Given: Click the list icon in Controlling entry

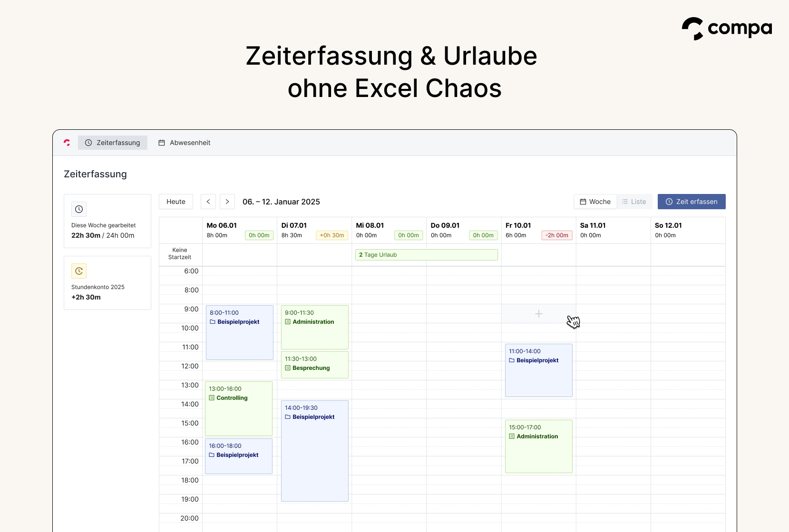Looking at the screenshot, I should pyautogui.click(x=212, y=398).
